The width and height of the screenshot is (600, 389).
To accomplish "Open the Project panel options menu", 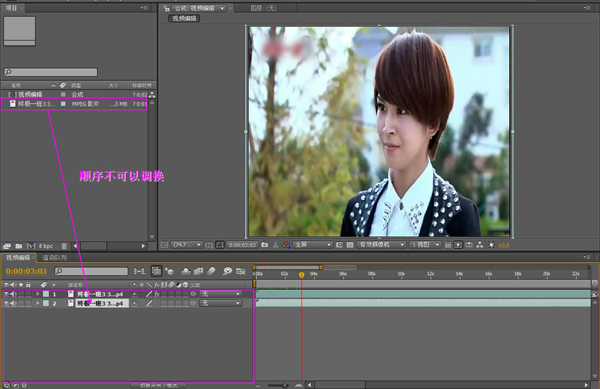I will (x=144, y=8).
